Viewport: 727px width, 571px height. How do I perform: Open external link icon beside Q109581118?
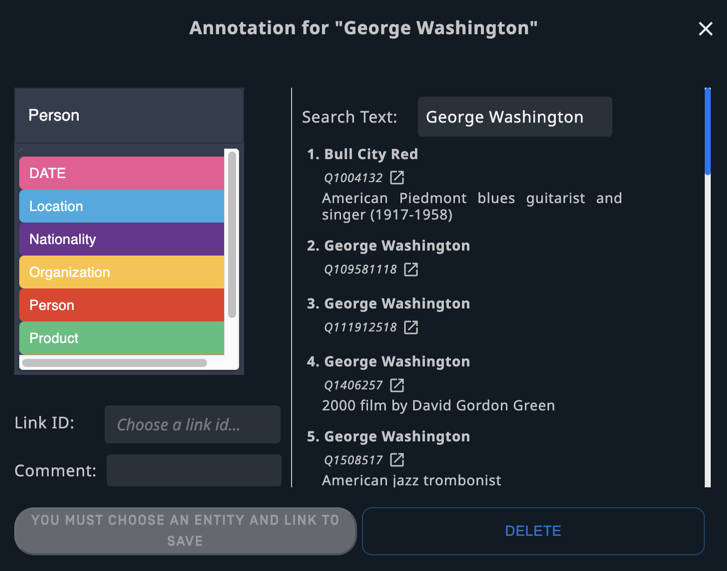click(411, 269)
